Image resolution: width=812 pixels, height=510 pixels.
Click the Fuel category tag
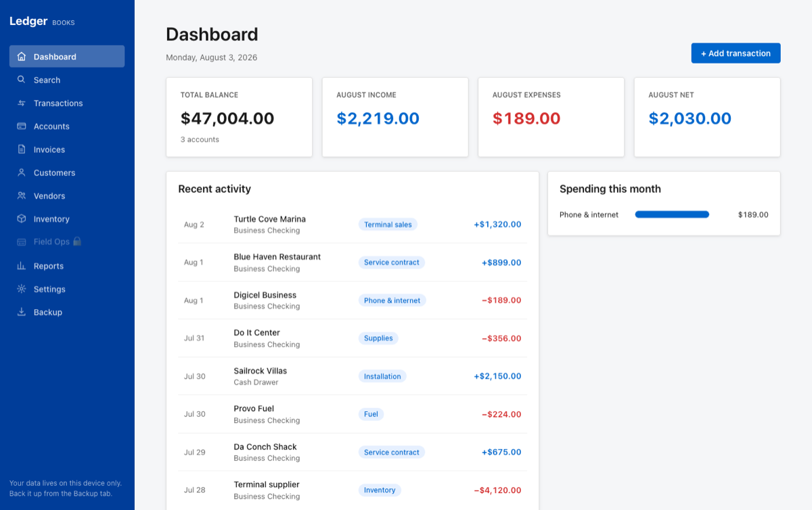click(x=371, y=414)
